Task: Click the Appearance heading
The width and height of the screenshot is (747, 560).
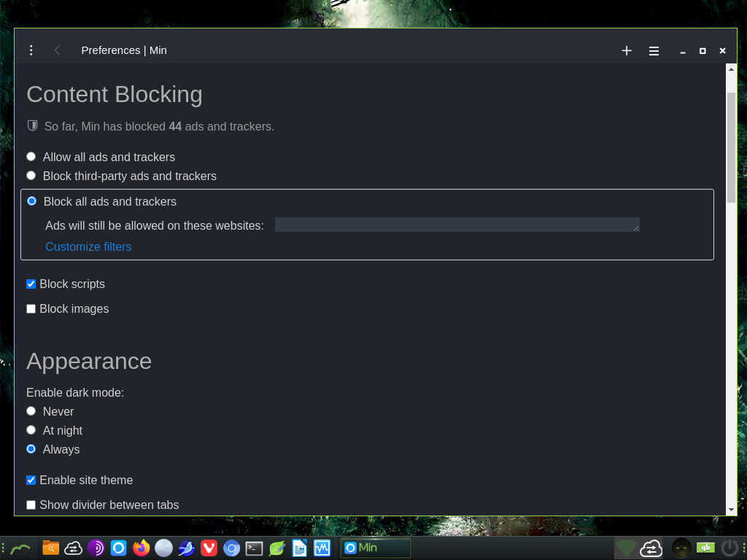Action: [x=89, y=361]
